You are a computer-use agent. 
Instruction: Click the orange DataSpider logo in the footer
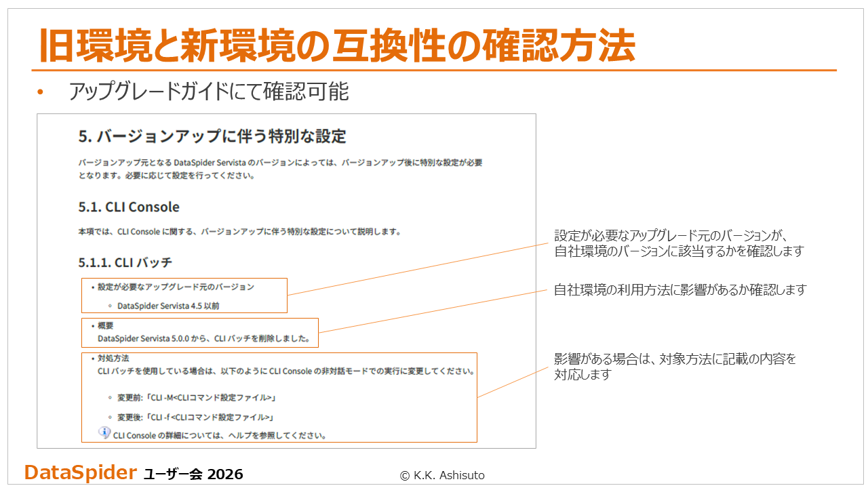80,473
